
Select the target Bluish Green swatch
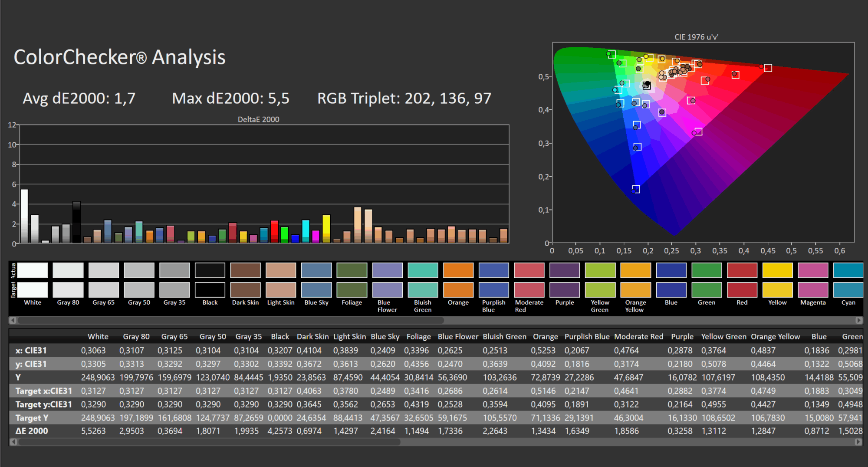pyautogui.click(x=423, y=290)
